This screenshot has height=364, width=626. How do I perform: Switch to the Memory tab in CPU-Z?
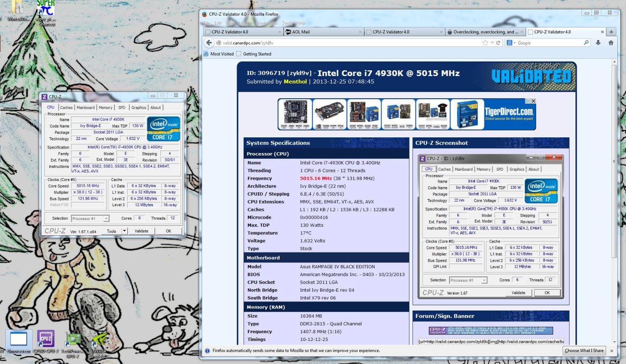click(x=105, y=107)
